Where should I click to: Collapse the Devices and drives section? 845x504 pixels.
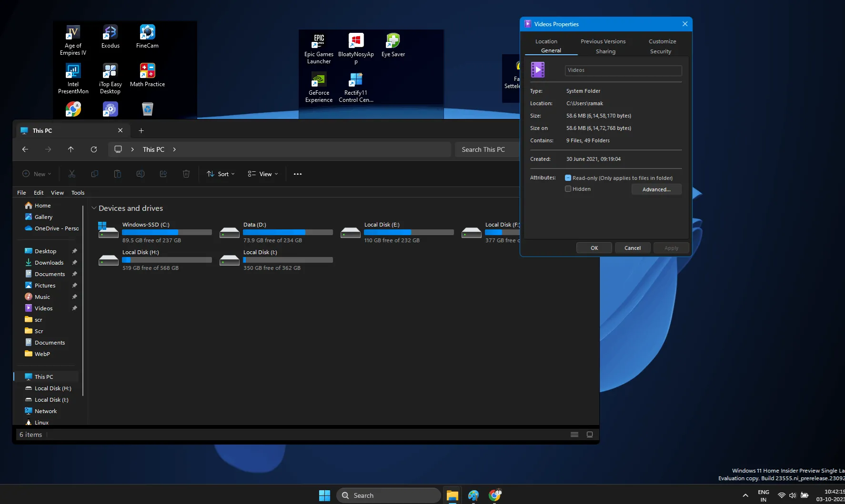pyautogui.click(x=94, y=208)
